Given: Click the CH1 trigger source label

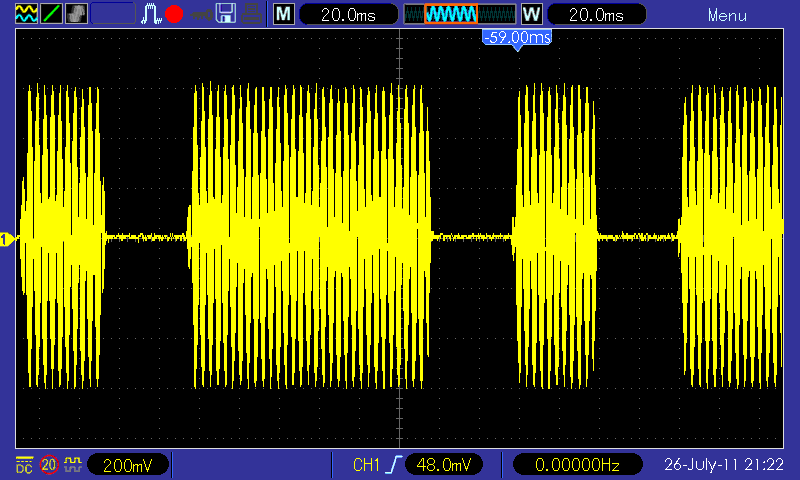Looking at the screenshot, I should point(367,465).
